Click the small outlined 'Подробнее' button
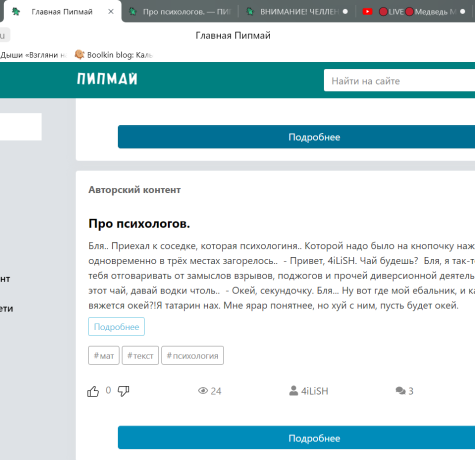This screenshot has height=460, width=475. pyautogui.click(x=116, y=327)
